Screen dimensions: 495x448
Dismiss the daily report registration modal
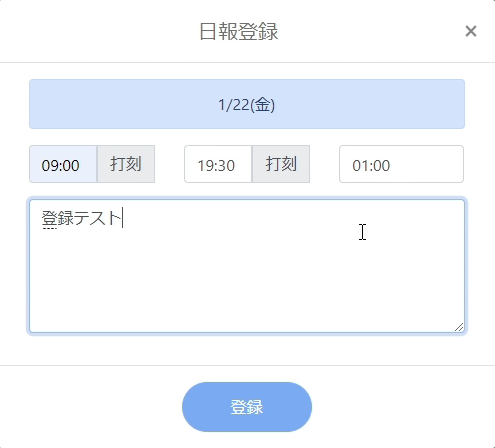471,31
